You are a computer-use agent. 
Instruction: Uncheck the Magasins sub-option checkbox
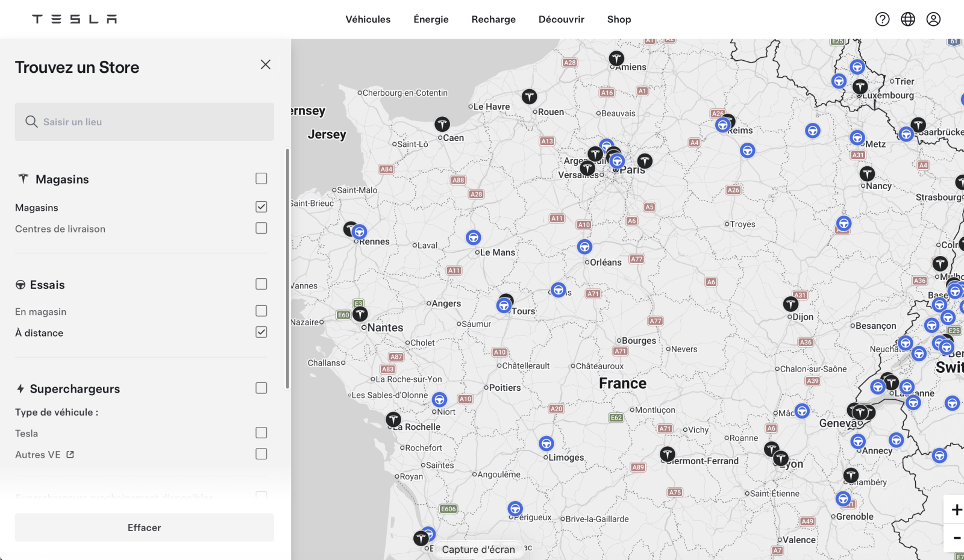pos(261,207)
